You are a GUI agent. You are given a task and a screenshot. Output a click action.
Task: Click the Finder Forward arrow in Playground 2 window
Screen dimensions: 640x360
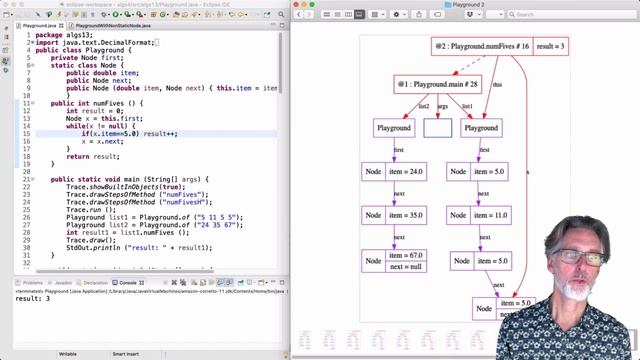tap(309, 14)
